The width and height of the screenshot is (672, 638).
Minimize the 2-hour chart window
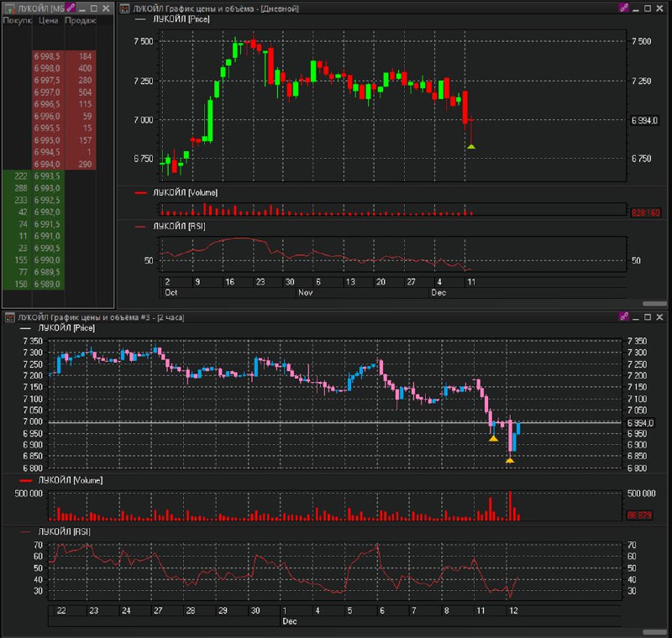pos(636,317)
